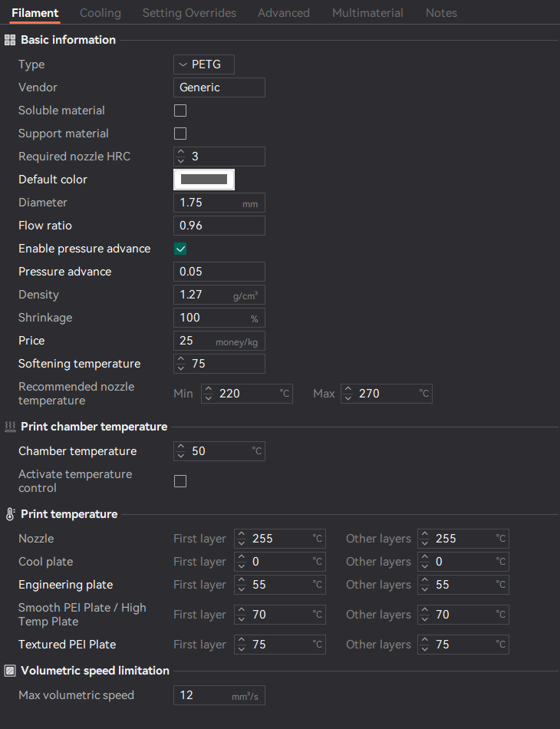Open the filament Type dropdown
This screenshot has width=560, height=729.
click(203, 64)
